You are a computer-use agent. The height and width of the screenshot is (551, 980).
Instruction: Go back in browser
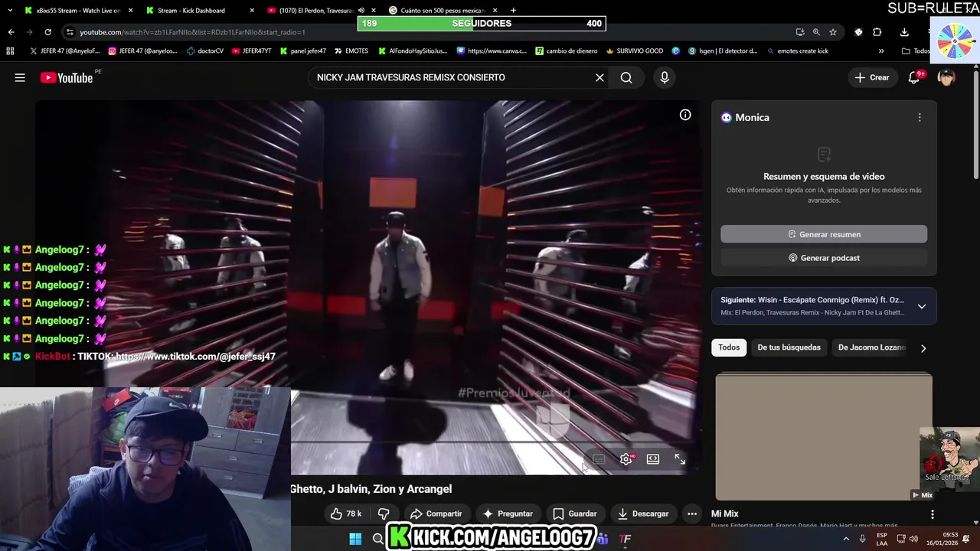(x=11, y=32)
